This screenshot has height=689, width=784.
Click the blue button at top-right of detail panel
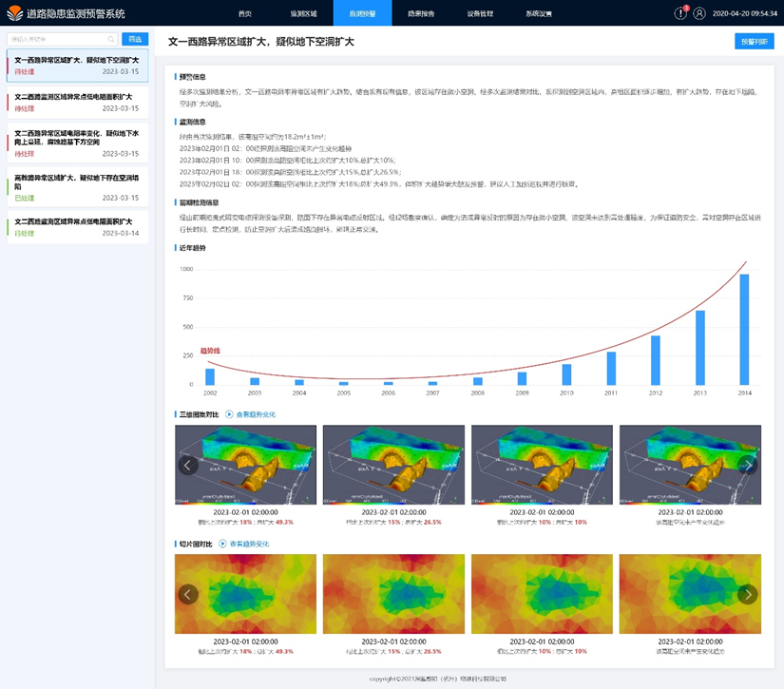754,42
